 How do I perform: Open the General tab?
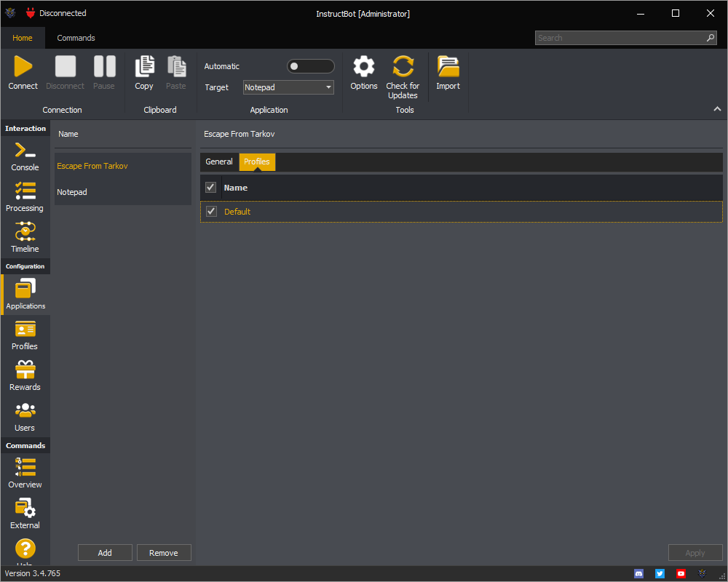(219, 162)
